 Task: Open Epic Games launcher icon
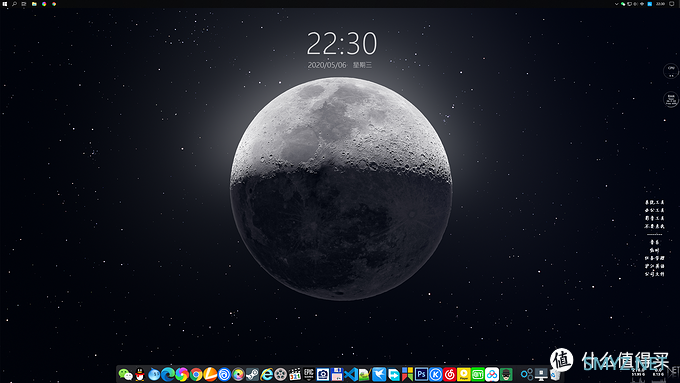coord(308,374)
